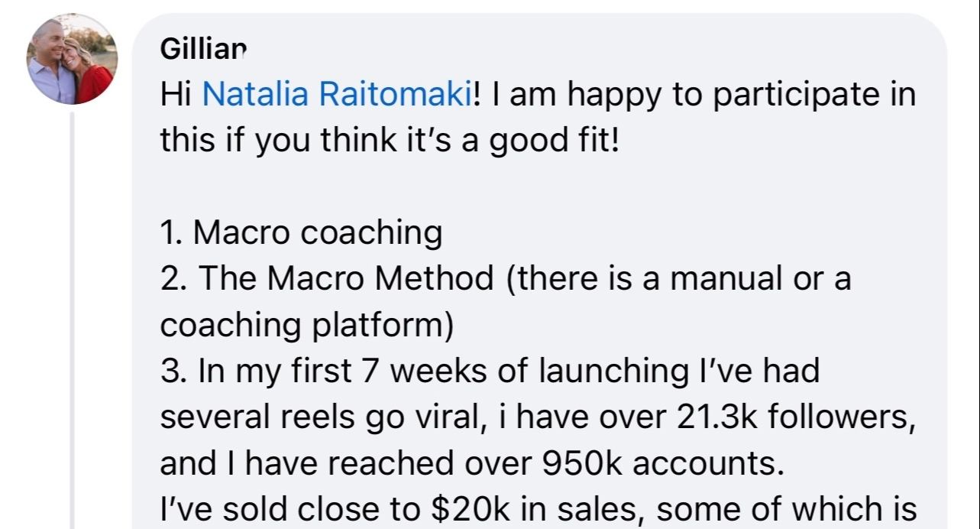
Task: Click the "2. The Macro Method" text
Action: pos(327,279)
